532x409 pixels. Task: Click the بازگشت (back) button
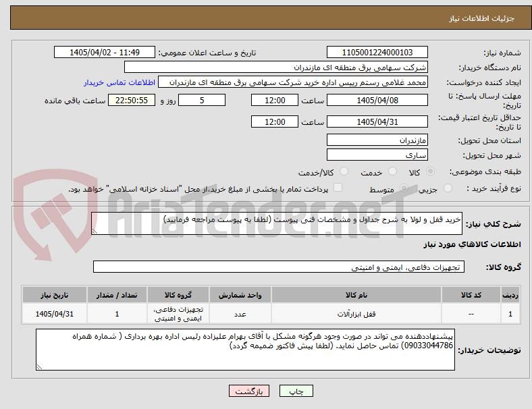pos(248,391)
